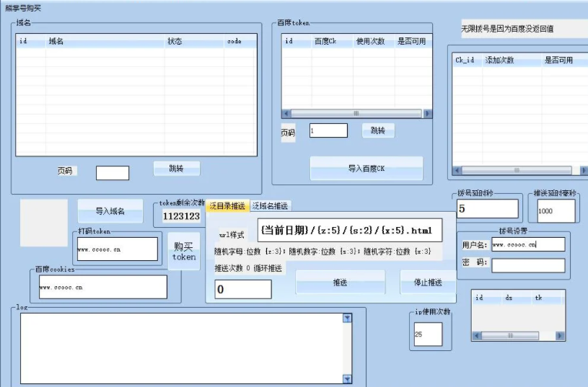Click the 打码token input field
This screenshot has width=588, height=387.
click(118, 249)
